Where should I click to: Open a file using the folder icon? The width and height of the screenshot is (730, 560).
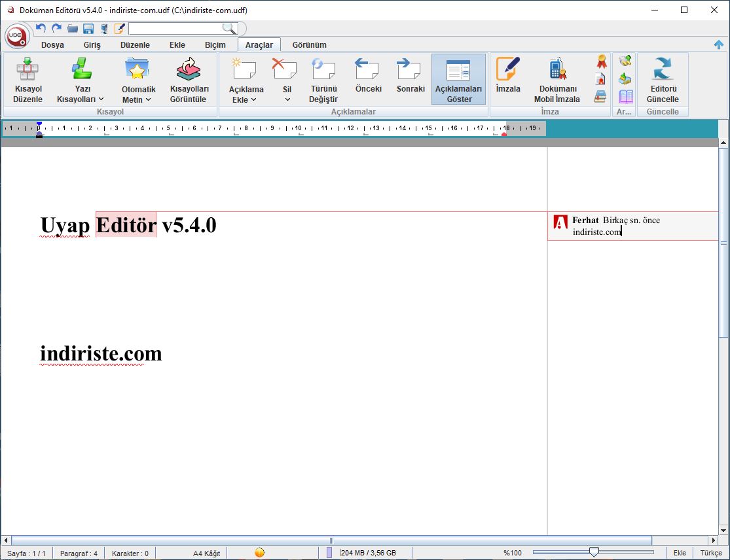coord(72,29)
